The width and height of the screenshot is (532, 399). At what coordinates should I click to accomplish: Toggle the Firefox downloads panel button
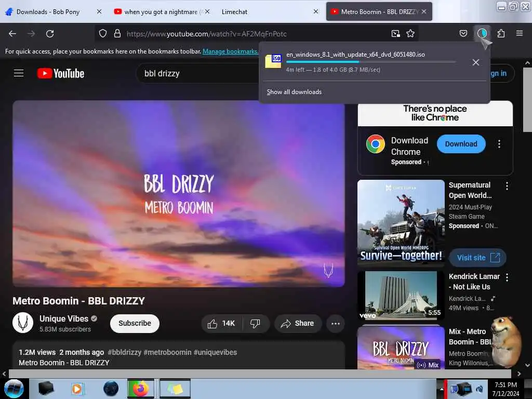point(482,33)
